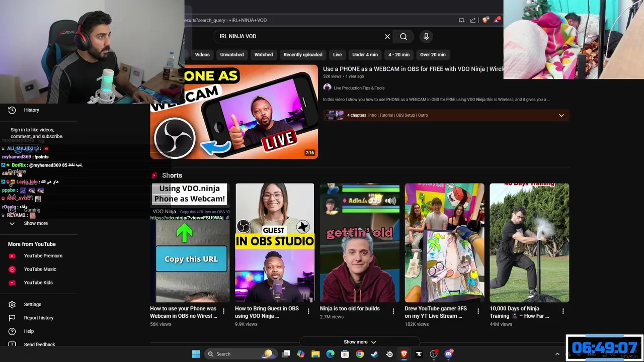Open Live Production Tips & Tools channel
This screenshot has width=644, height=362.
click(x=359, y=88)
